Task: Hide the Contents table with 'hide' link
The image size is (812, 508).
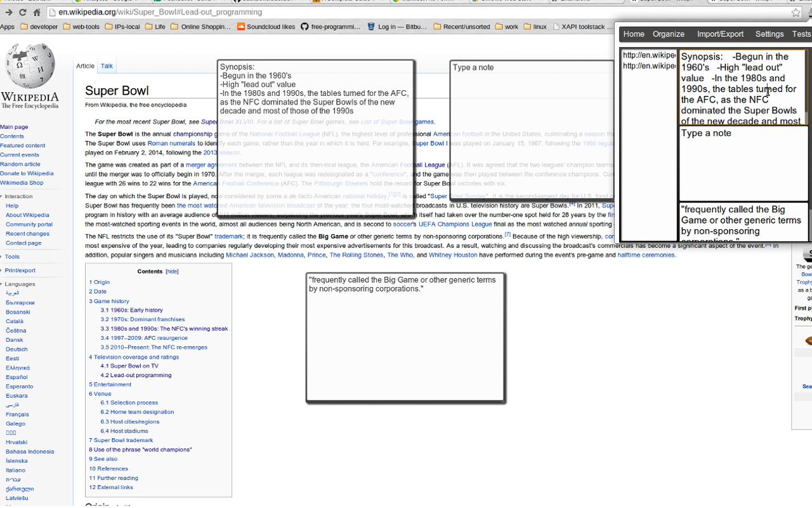Action: coord(172,272)
